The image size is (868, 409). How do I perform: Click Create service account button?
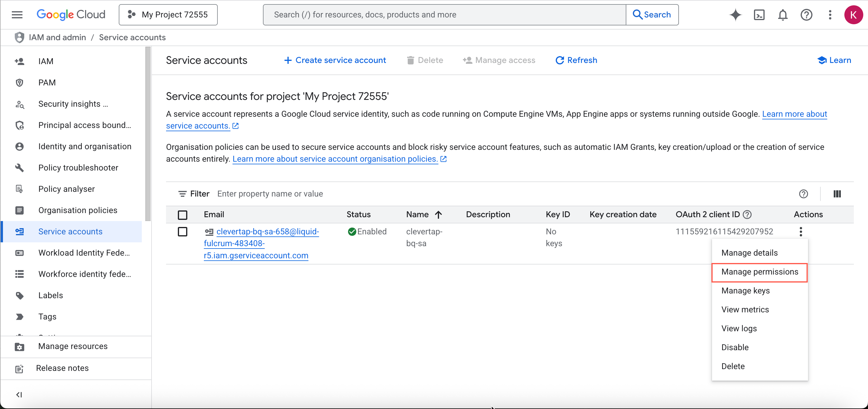tap(335, 60)
